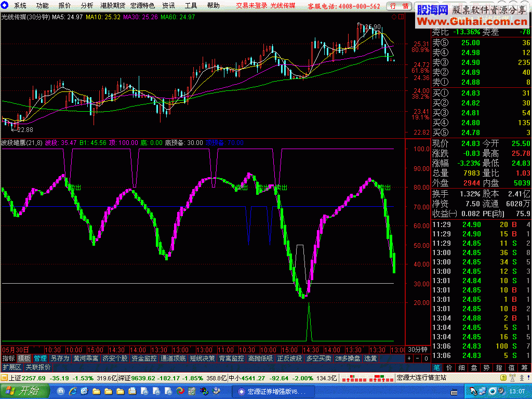Click the blue application logo icon

click(5, 5)
